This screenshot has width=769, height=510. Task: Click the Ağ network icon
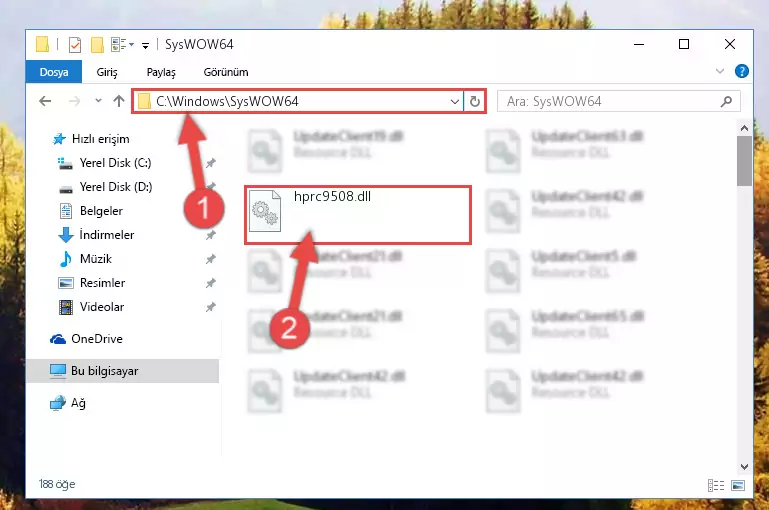(x=58, y=403)
